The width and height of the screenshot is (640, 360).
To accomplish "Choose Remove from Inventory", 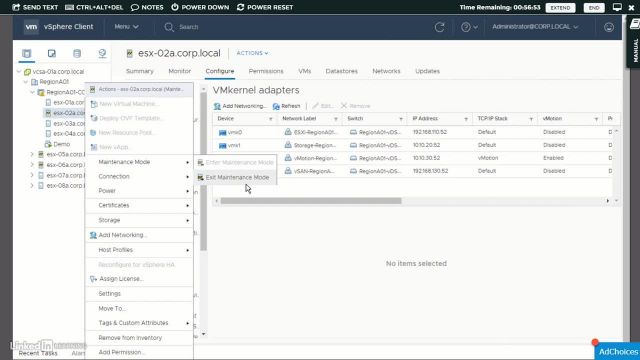I will (x=139, y=338).
